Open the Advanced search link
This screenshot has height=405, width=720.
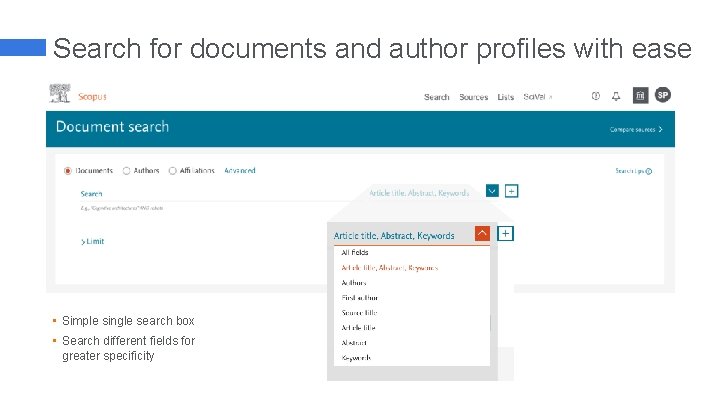coord(240,170)
